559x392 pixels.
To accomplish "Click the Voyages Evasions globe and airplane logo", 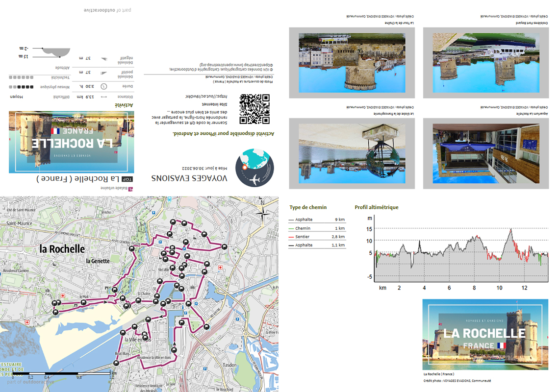I will coord(254,168).
